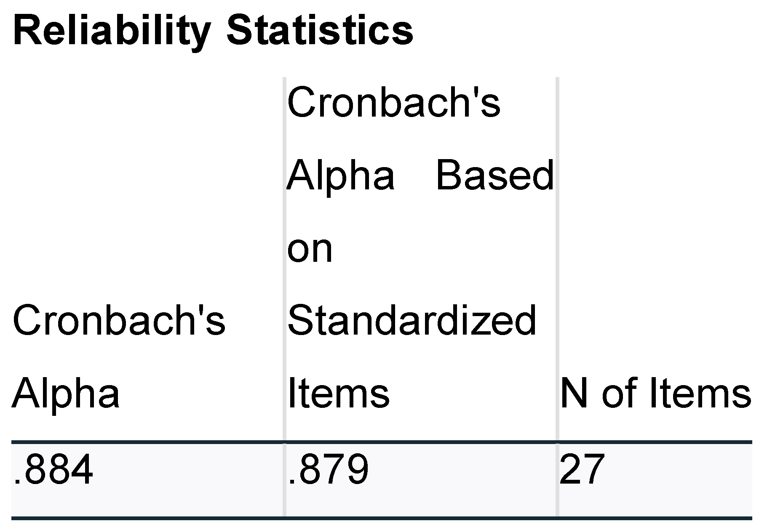Select the 27 items count cell

pyautogui.click(x=582, y=469)
